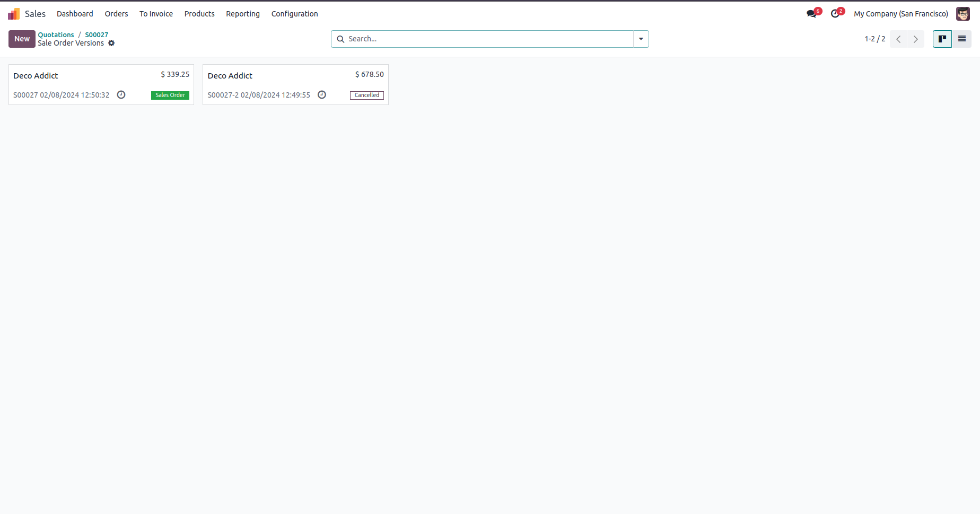Open the conversations chat icon

pyautogui.click(x=812, y=14)
